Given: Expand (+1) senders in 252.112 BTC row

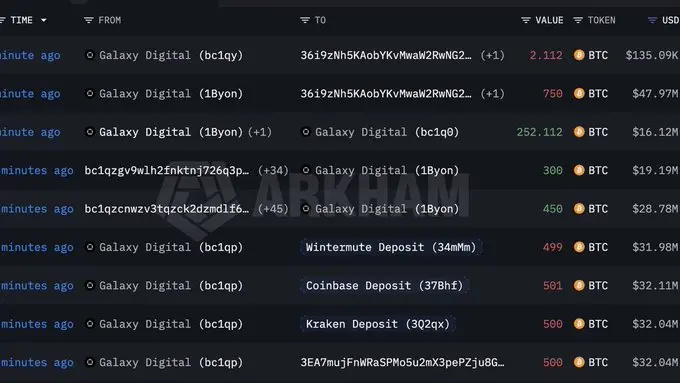Looking at the screenshot, I should pos(260,132).
